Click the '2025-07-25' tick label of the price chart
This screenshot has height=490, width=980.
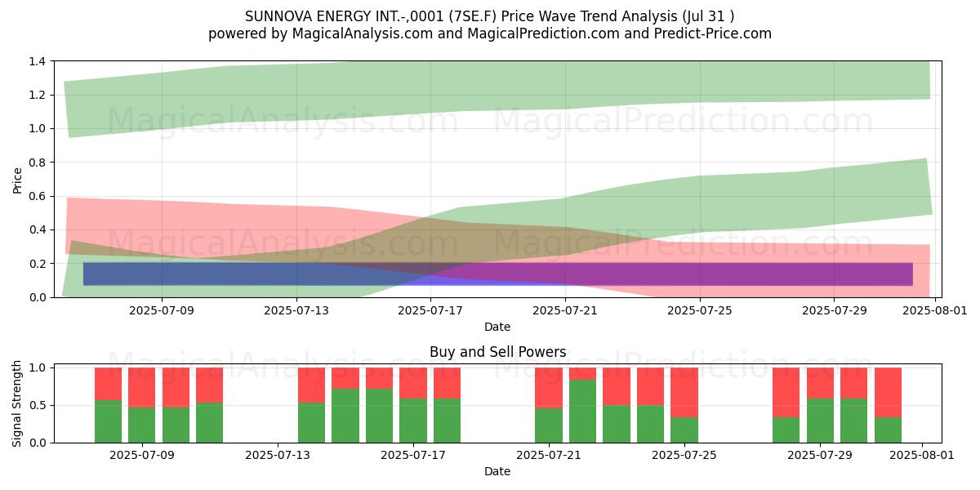point(700,310)
